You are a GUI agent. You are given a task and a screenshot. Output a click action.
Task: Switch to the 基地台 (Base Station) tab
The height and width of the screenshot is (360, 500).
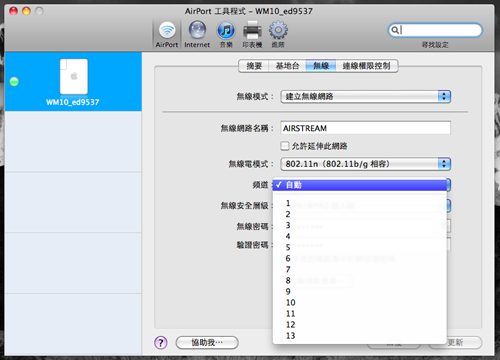[287, 66]
